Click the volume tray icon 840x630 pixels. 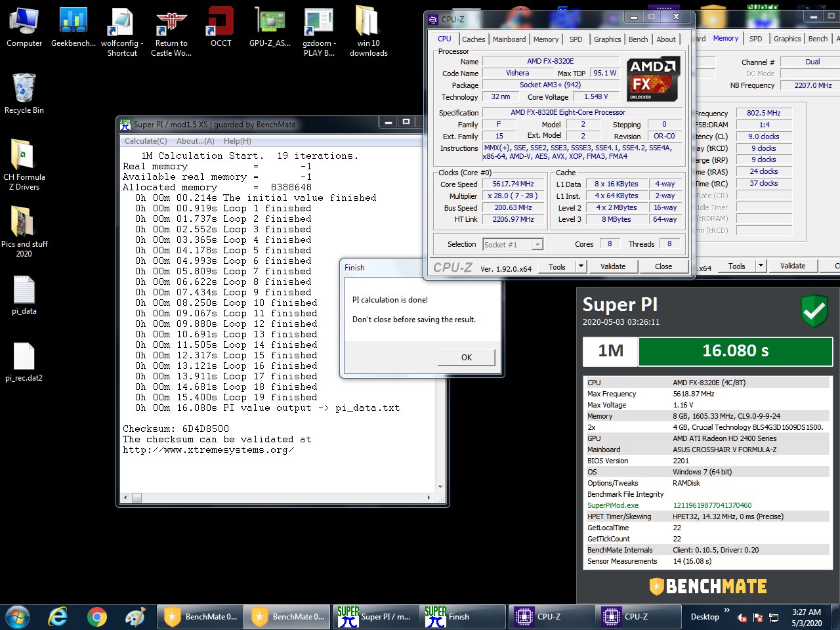742,618
